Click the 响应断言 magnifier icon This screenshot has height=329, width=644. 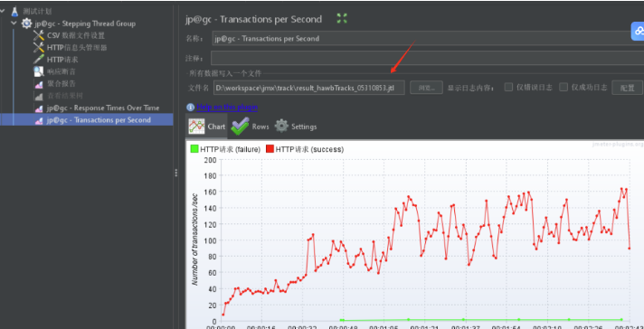coord(39,71)
